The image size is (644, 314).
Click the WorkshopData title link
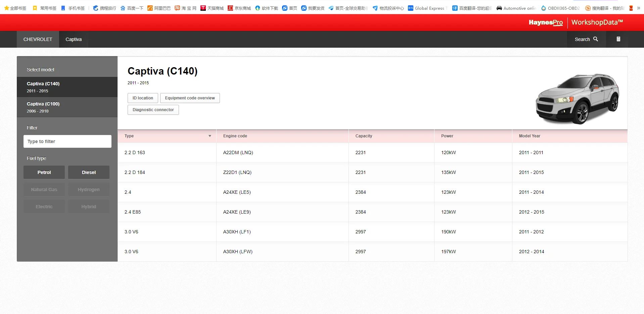tap(597, 22)
